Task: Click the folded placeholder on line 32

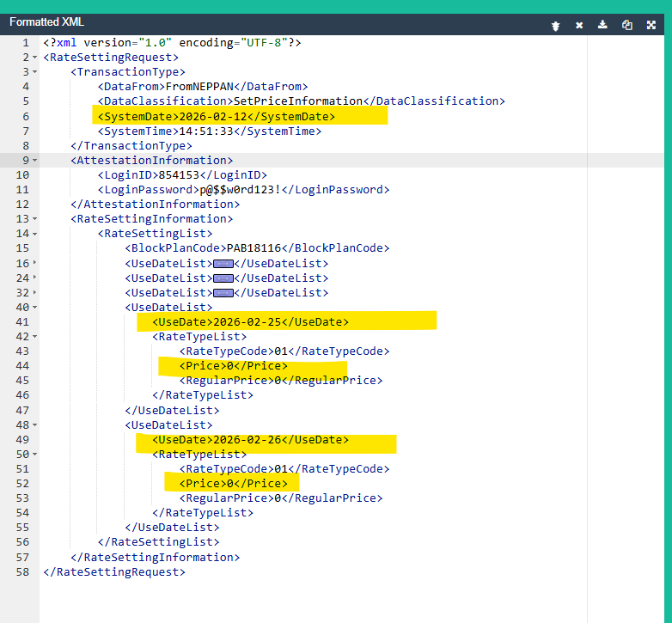Action: coord(223,293)
